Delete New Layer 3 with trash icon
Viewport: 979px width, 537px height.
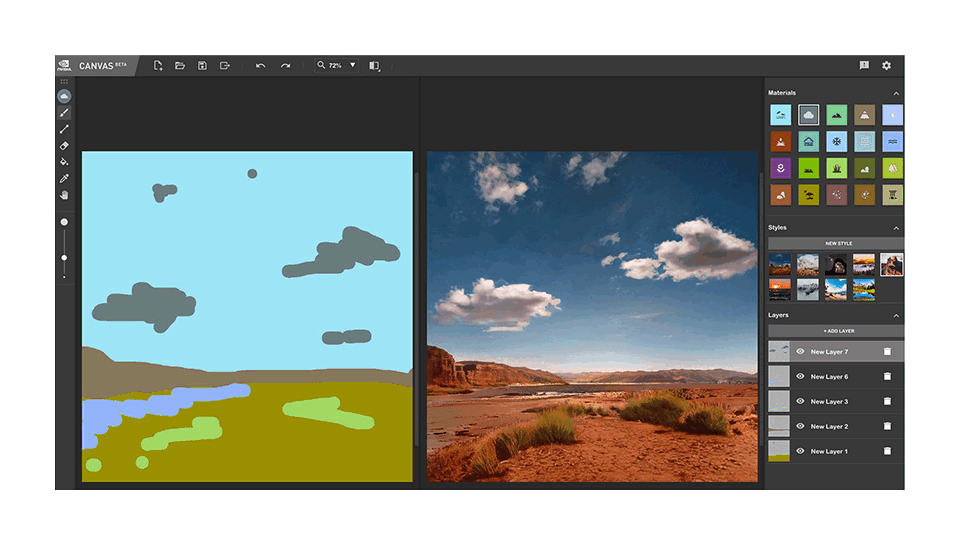tap(887, 402)
